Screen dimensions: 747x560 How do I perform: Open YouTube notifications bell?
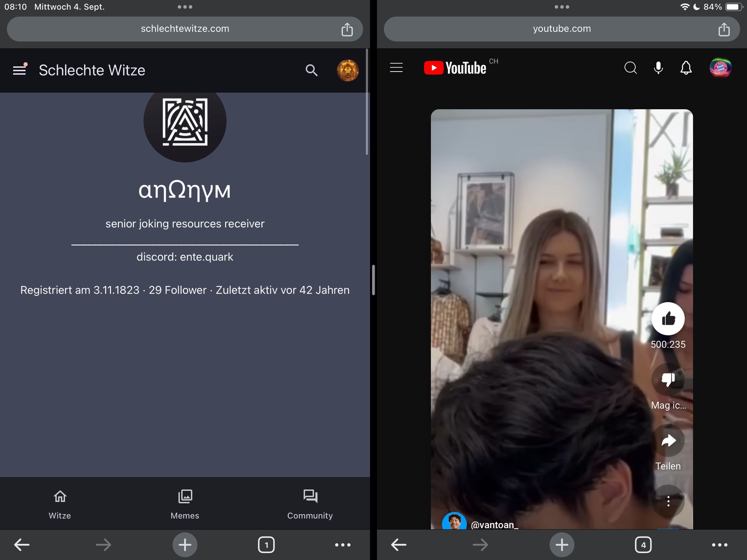click(x=686, y=68)
